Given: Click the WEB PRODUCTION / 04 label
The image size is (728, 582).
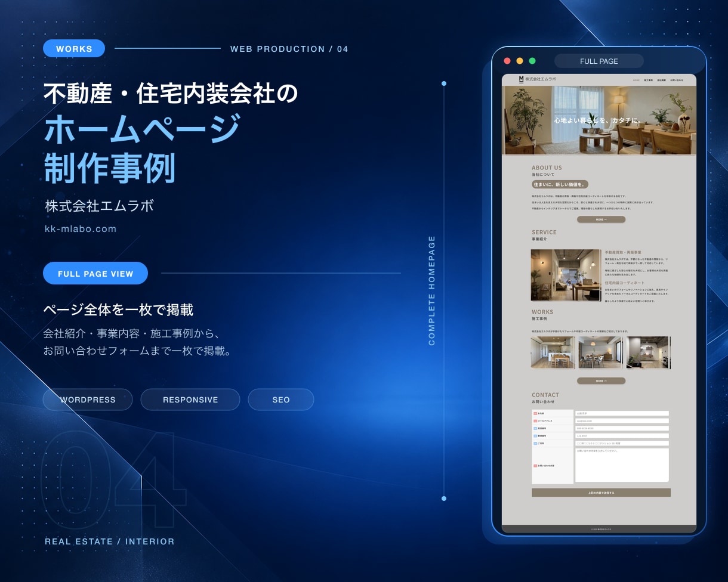Looking at the screenshot, I should click(x=289, y=49).
